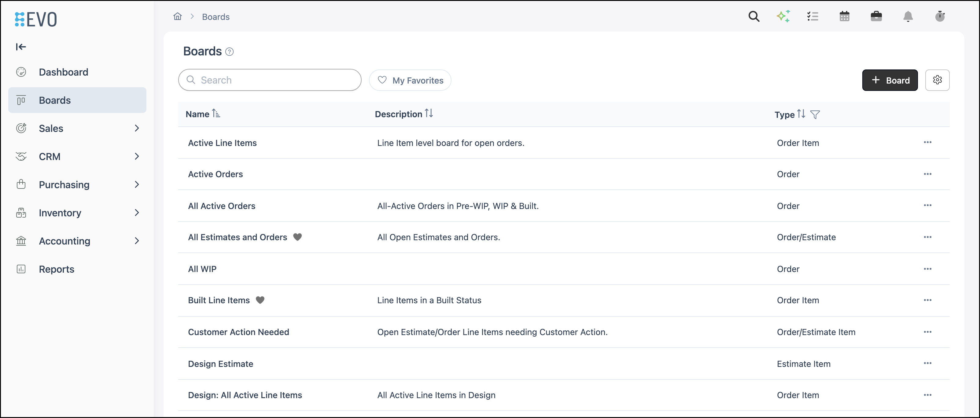Open boards settings gear button
Viewport: 980px width, 418px height.
click(x=937, y=80)
